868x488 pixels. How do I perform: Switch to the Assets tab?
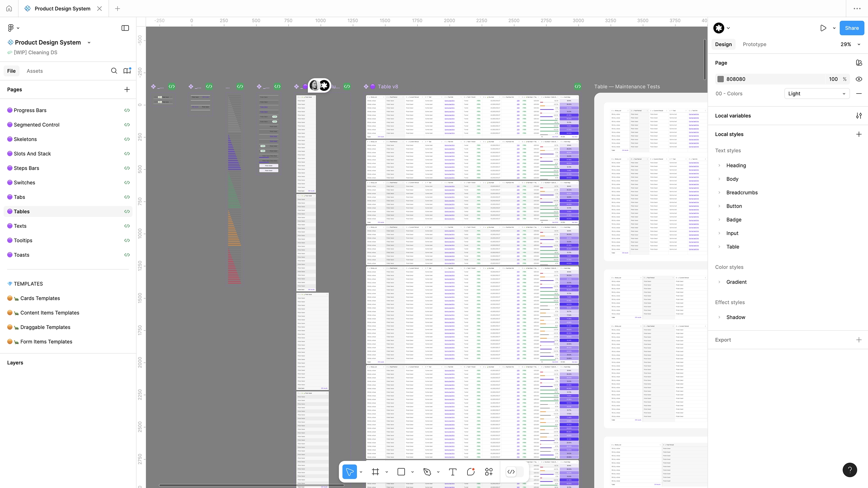(x=34, y=71)
